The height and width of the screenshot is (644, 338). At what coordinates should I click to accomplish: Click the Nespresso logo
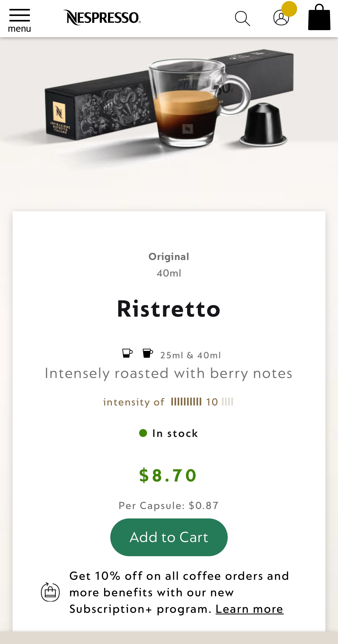click(x=102, y=18)
